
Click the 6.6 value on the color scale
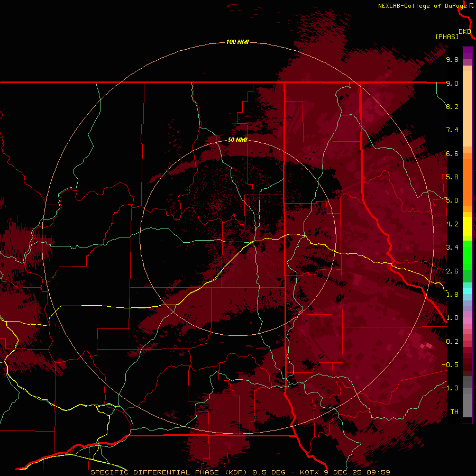pyautogui.click(x=452, y=153)
